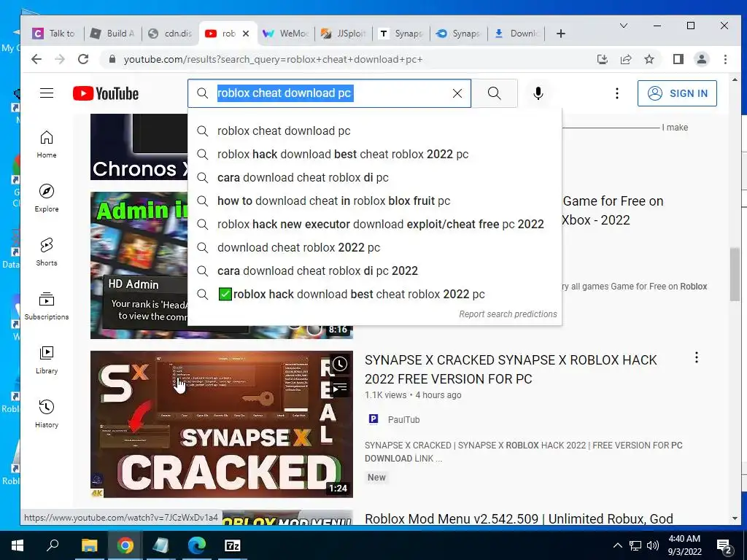The image size is (747, 560).
Task: Select suggestion 'cara download cheat roblox di pc'
Action: click(374, 178)
